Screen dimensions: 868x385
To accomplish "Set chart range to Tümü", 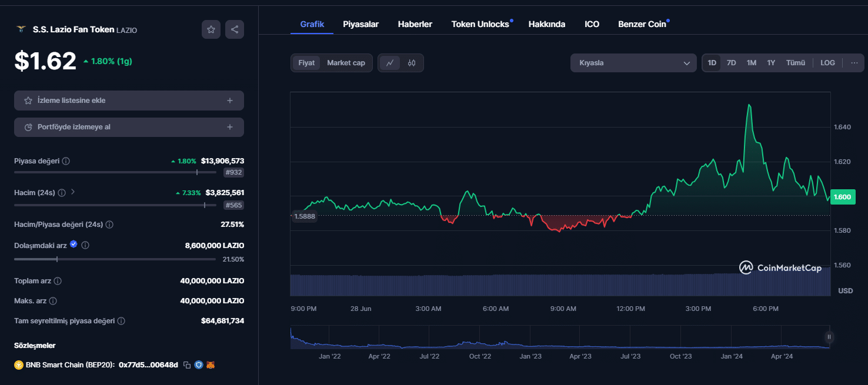I will 796,63.
